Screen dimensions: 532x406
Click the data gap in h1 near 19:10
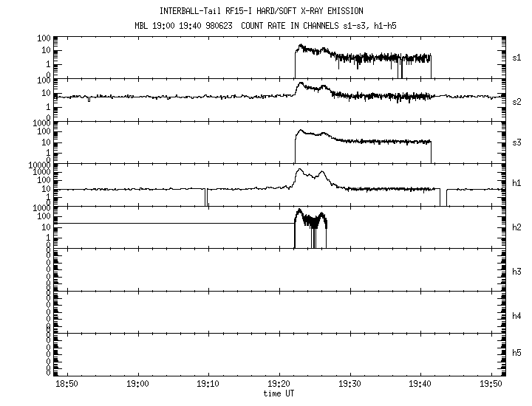[206, 198]
